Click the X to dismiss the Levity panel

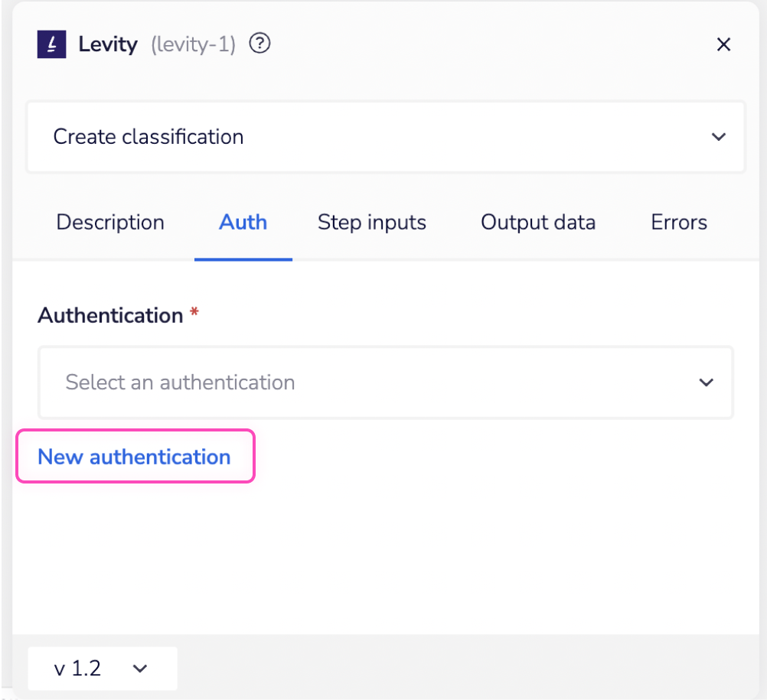click(x=723, y=44)
